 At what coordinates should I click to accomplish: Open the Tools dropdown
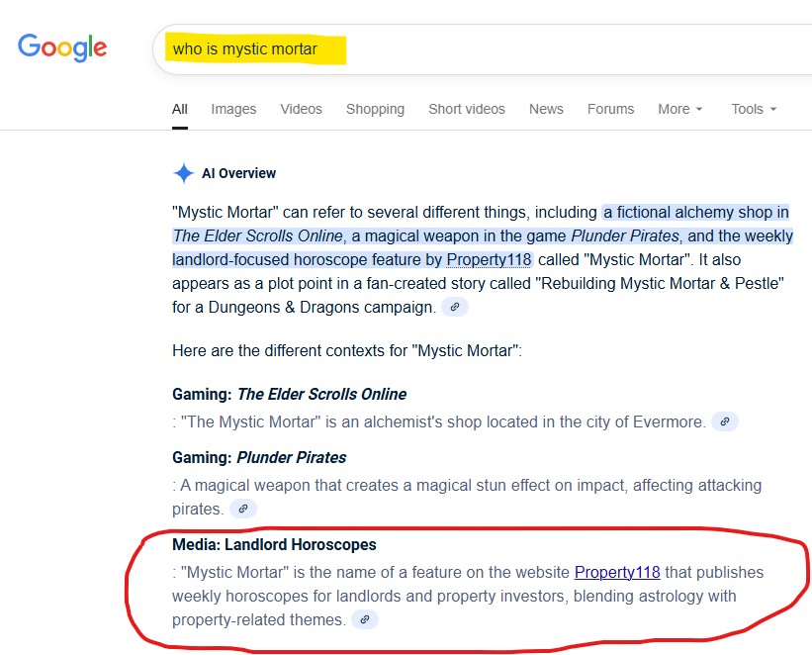pos(754,109)
